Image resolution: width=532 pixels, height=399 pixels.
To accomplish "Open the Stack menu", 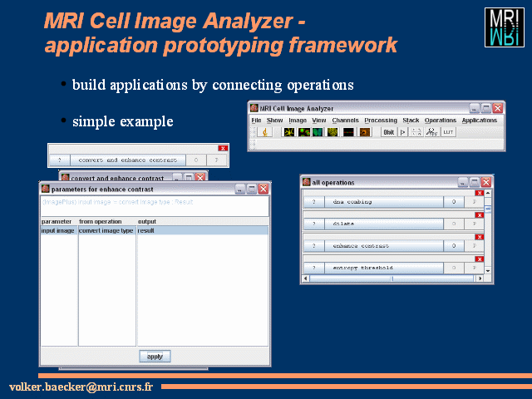I will click(x=411, y=120).
